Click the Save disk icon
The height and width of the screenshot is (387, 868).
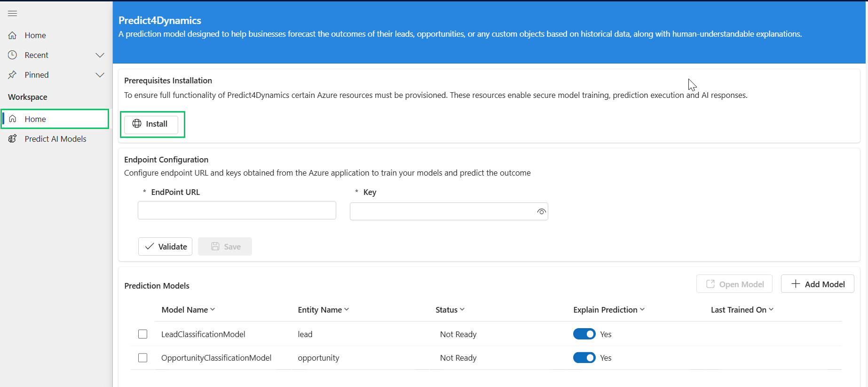click(x=215, y=247)
